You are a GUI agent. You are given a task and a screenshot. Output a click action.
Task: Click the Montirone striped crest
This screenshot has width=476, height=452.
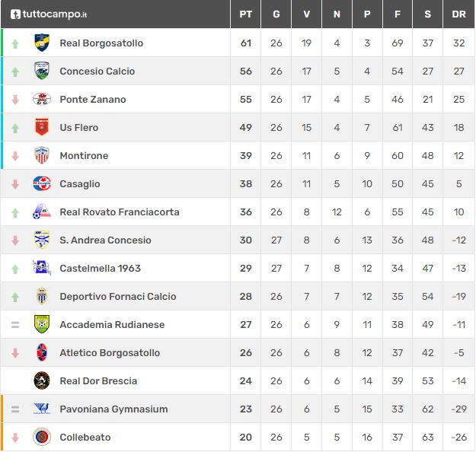coord(42,155)
